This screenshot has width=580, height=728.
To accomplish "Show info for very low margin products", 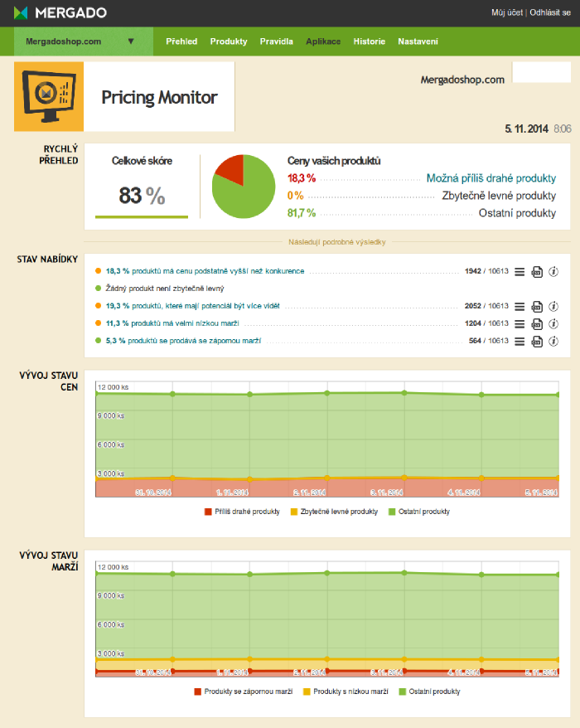I will 553,323.
